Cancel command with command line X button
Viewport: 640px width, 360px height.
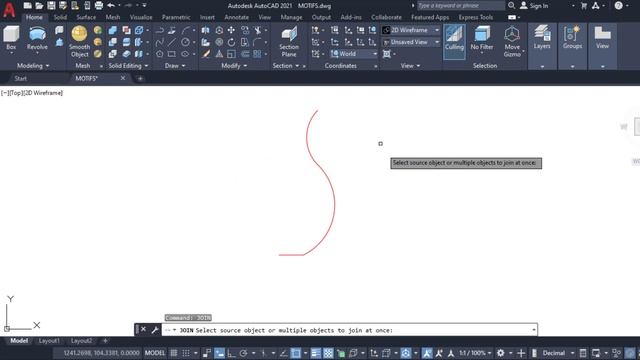(143, 329)
